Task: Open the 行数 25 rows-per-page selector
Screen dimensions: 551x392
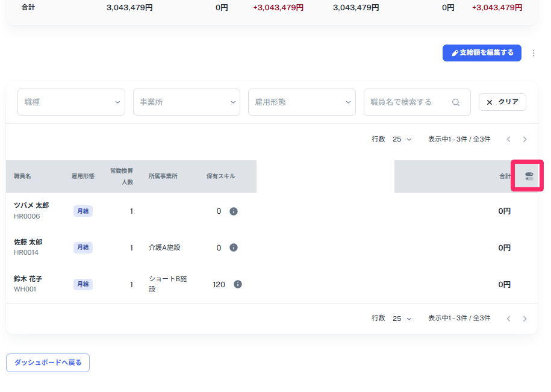Action: coord(402,138)
